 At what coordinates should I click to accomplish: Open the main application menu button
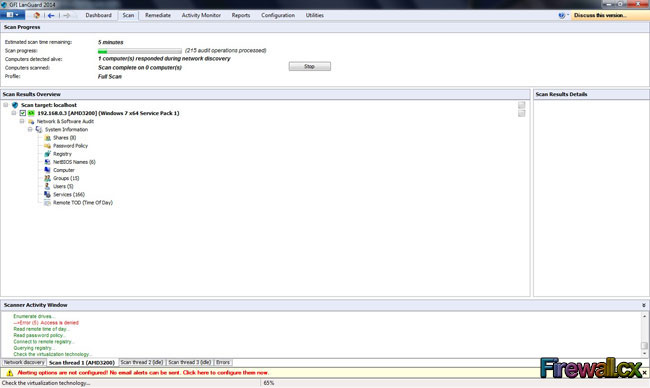click(12, 15)
